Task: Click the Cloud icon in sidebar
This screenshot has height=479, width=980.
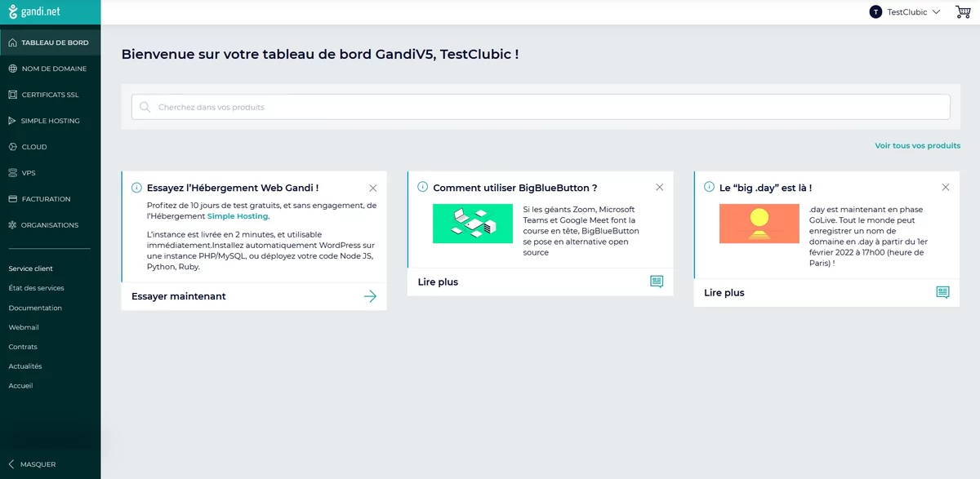Action: [12, 147]
